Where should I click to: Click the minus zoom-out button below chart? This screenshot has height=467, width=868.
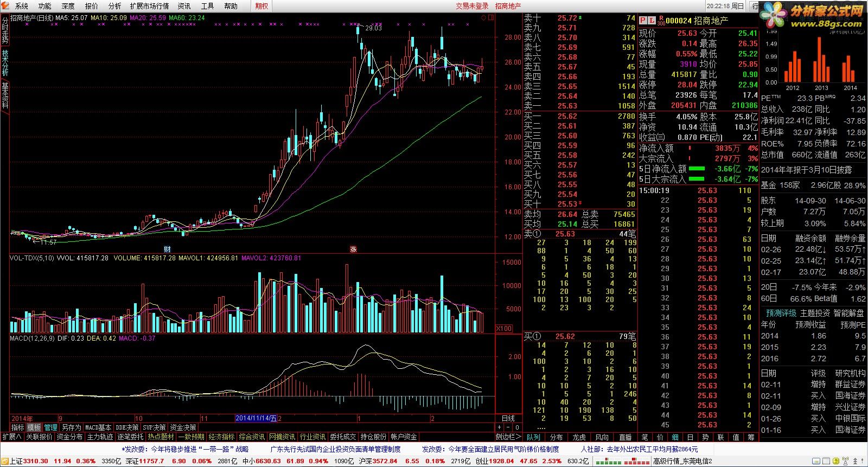point(508,427)
